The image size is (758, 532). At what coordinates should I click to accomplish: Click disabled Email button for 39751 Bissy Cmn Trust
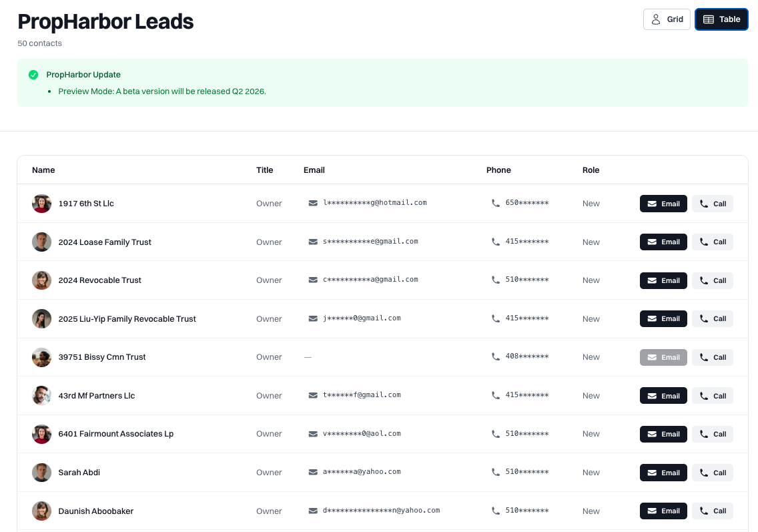tap(663, 358)
